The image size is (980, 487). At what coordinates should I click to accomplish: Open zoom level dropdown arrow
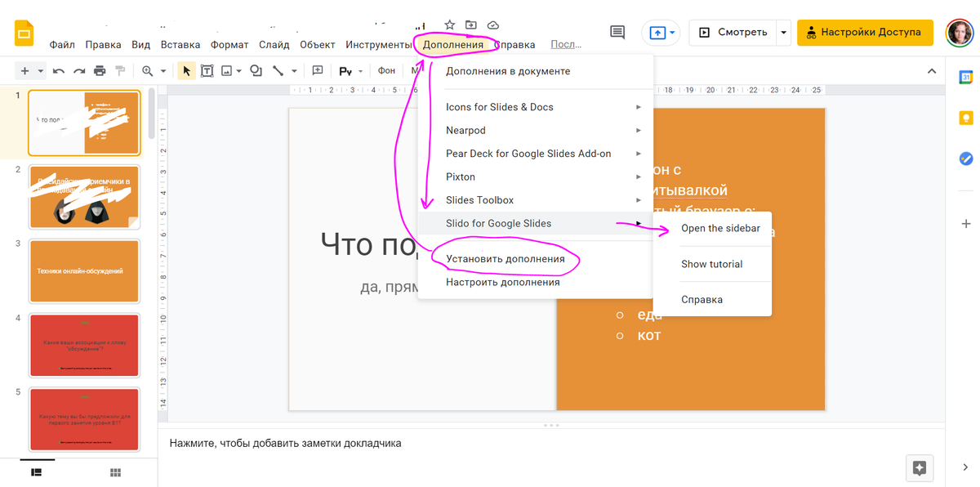163,71
